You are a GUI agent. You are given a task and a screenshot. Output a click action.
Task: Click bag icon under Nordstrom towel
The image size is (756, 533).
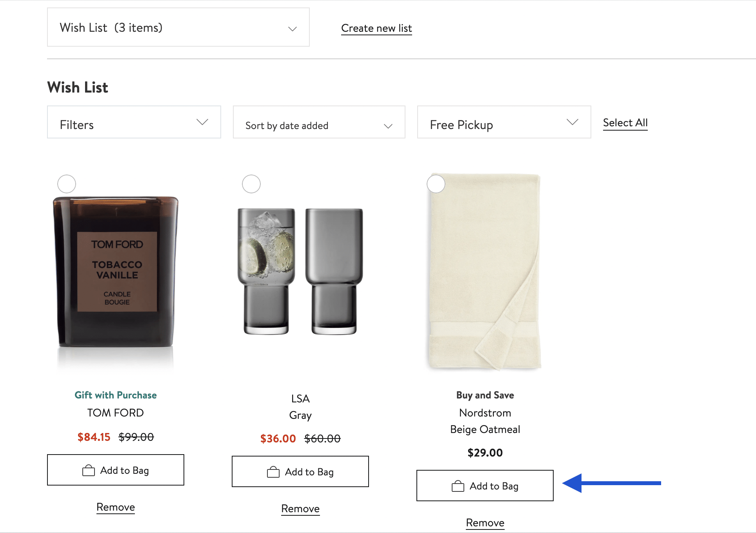click(458, 486)
